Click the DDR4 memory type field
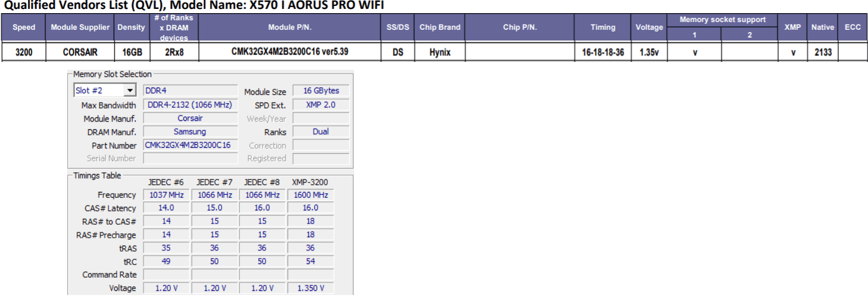The image size is (868, 298). pyautogui.click(x=191, y=91)
